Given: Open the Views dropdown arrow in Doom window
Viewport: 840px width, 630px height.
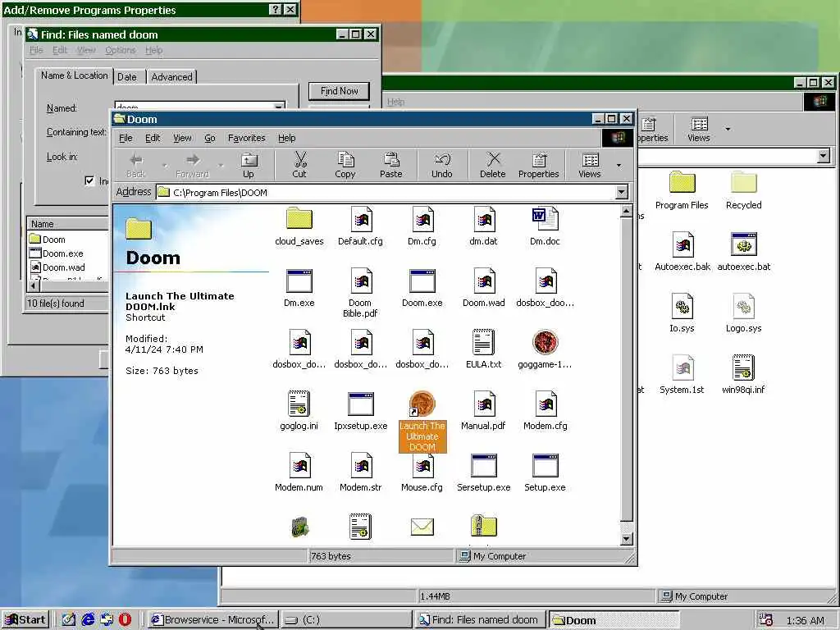Looking at the screenshot, I should 619,166.
